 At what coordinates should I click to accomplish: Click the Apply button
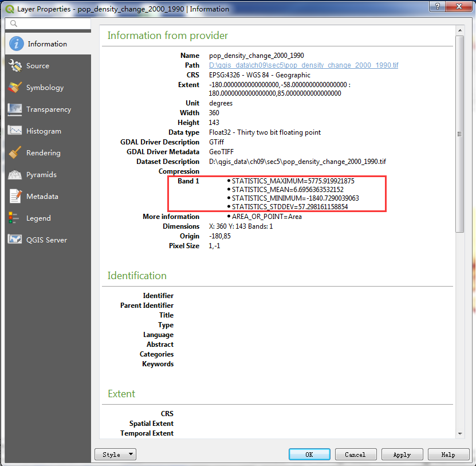[x=402, y=455]
